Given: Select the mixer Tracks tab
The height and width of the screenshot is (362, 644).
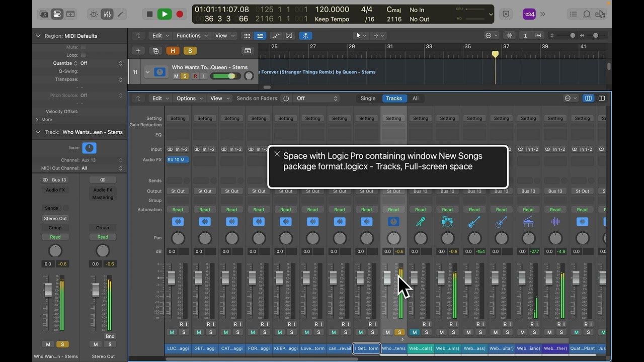Looking at the screenshot, I should point(394,99).
